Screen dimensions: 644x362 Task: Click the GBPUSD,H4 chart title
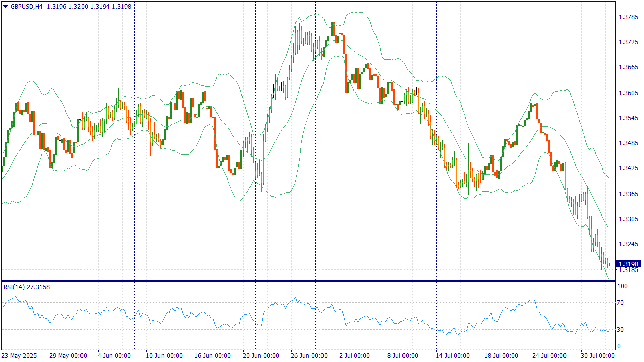coord(26,6)
